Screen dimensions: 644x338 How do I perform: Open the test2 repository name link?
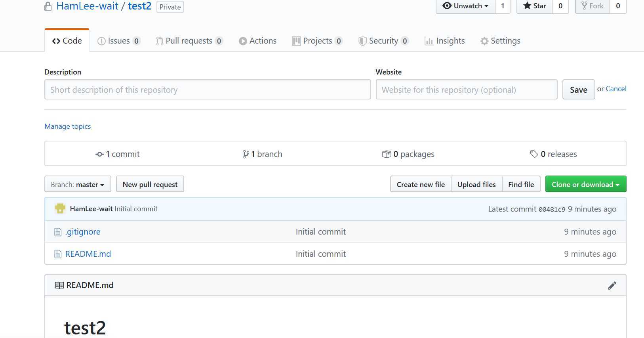pyautogui.click(x=140, y=6)
